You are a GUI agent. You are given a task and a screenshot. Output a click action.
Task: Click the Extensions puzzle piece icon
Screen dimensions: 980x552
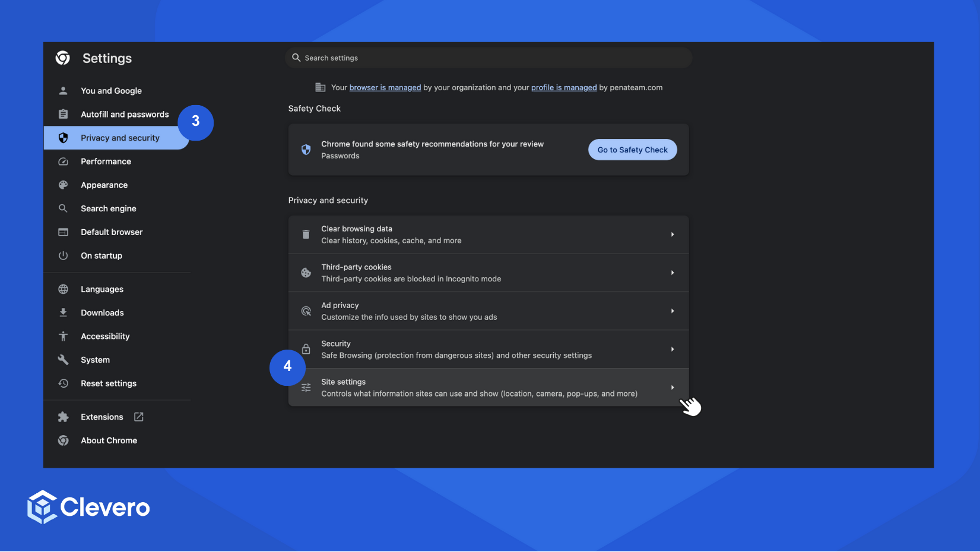pyautogui.click(x=63, y=417)
